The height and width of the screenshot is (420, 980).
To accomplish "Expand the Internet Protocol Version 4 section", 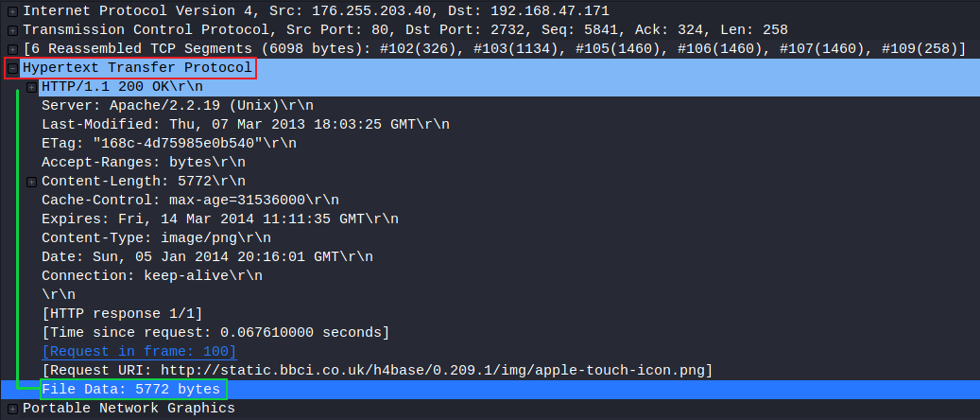I will (x=12, y=11).
